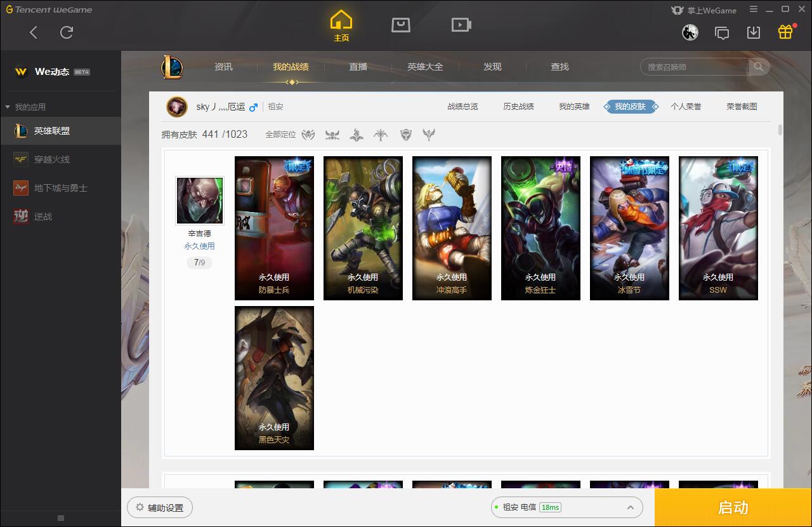Open 掌上WeGame link in title bar
The width and height of the screenshot is (812, 527).
pos(704,10)
